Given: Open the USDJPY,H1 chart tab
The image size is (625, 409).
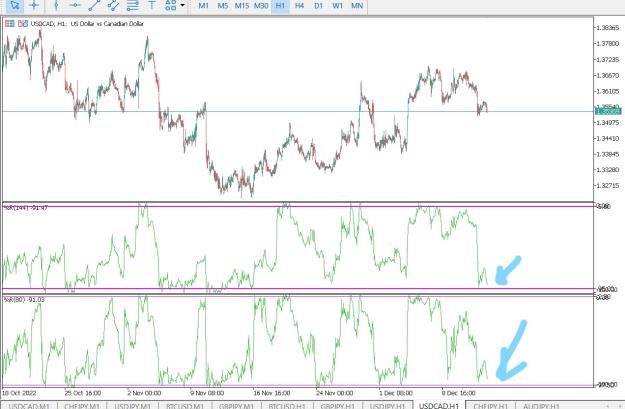Looking at the screenshot, I should [x=387, y=405].
